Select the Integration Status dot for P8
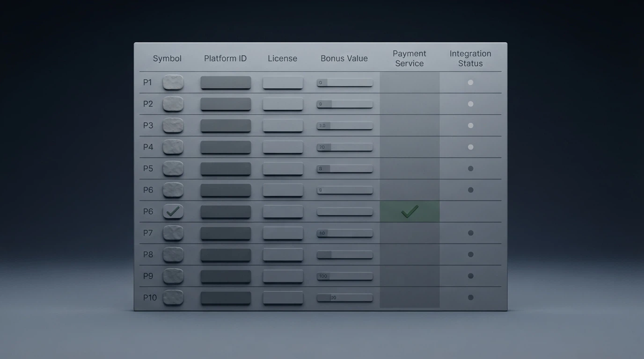 470,254
